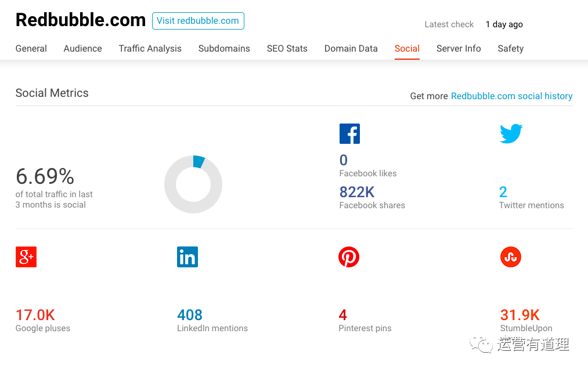Click the Pinterest logo icon

tap(349, 257)
